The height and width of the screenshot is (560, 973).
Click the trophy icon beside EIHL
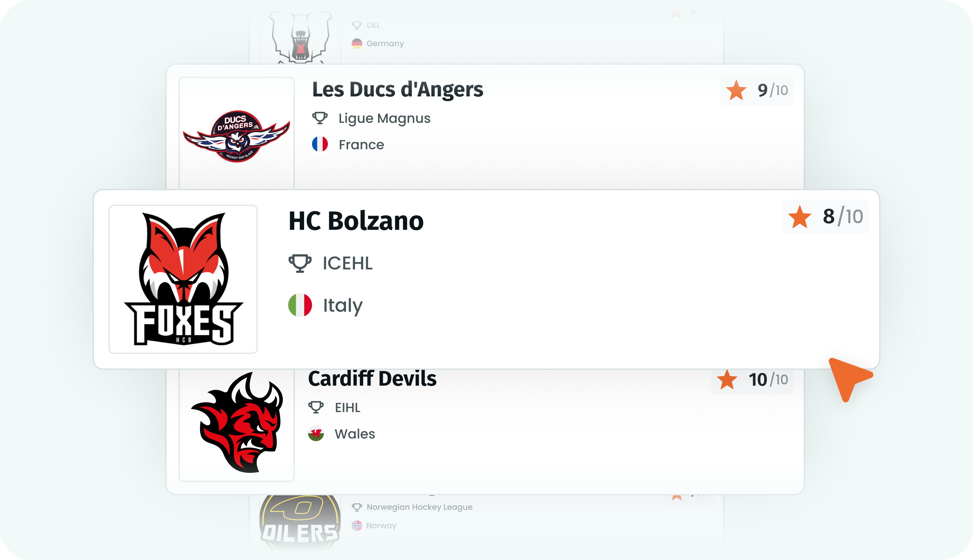coord(316,407)
